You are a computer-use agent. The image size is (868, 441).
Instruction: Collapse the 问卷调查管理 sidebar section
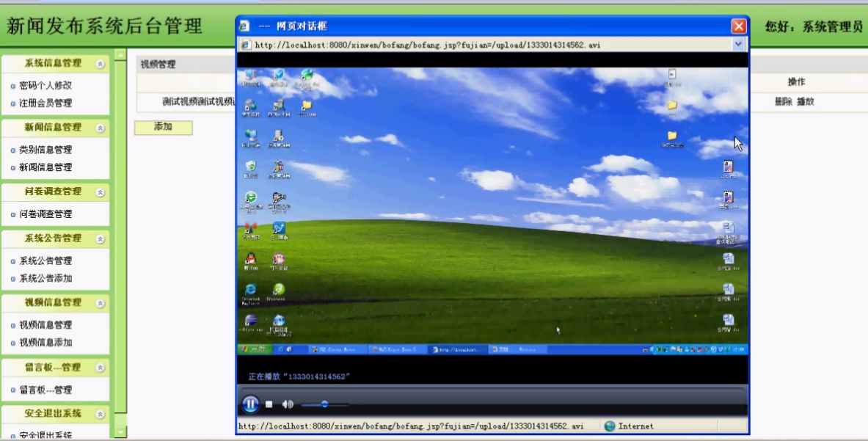[101, 192]
